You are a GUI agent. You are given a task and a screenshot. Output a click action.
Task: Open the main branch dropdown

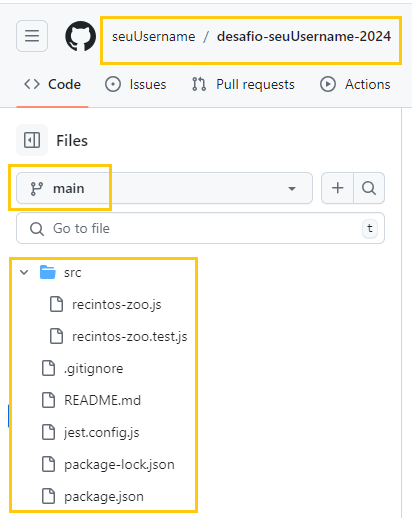pyautogui.click(x=164, y=188)
